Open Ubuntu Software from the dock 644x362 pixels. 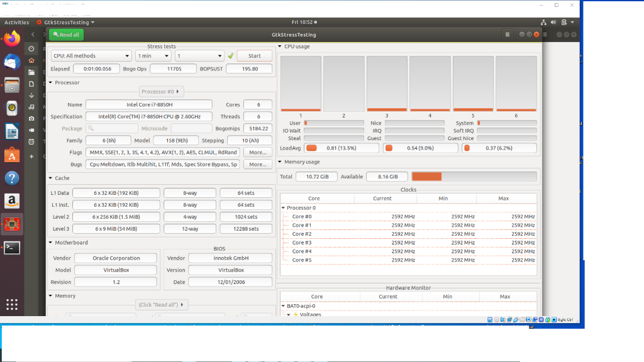coord(12,155)
